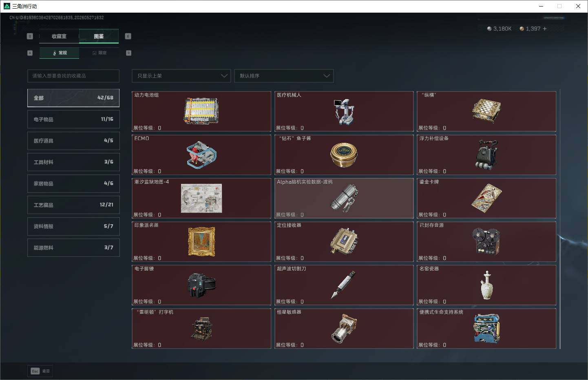
Task: Switch to the 图鉴 tab
Action: click(99, 36)
